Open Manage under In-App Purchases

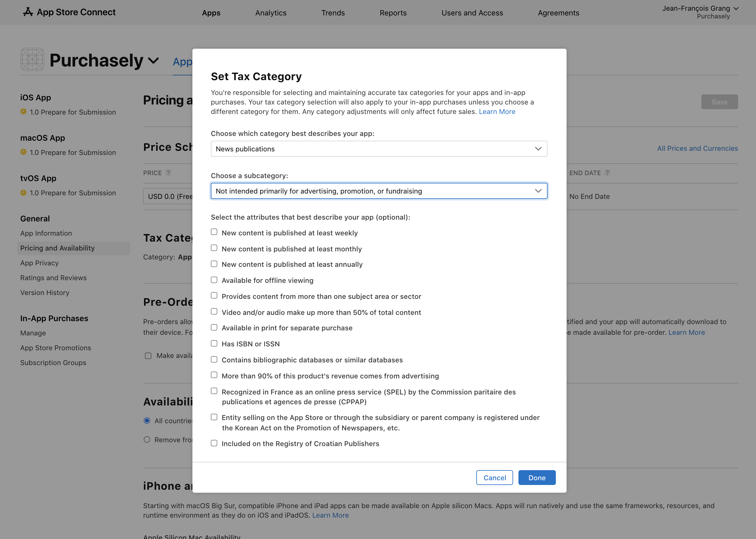[33, 333]
